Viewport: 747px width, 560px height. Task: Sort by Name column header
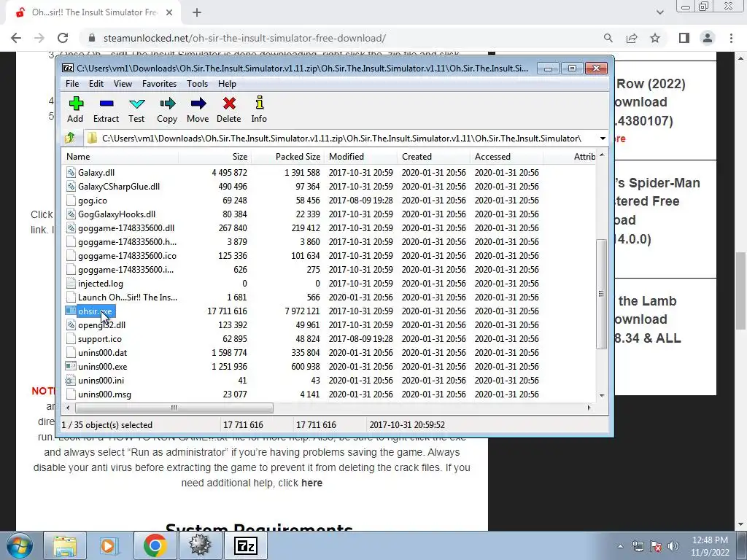click(x=120, y=157)
